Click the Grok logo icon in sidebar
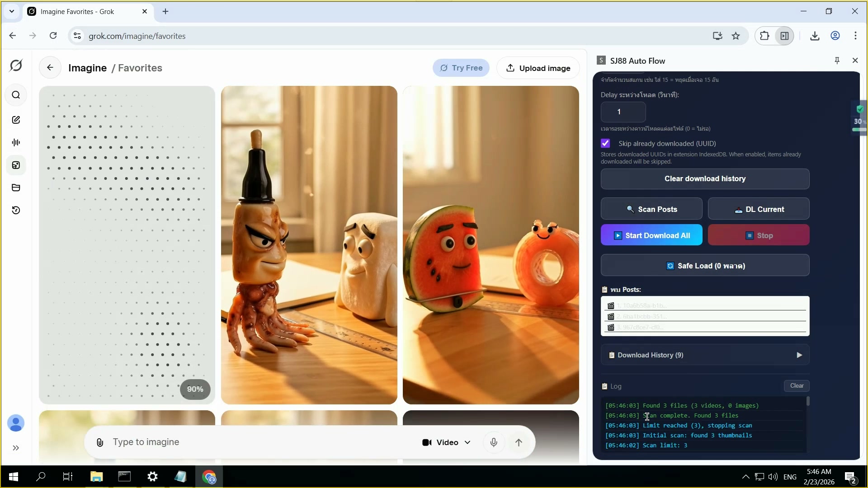This screenshot has width=868, height=488. (16, 66)
